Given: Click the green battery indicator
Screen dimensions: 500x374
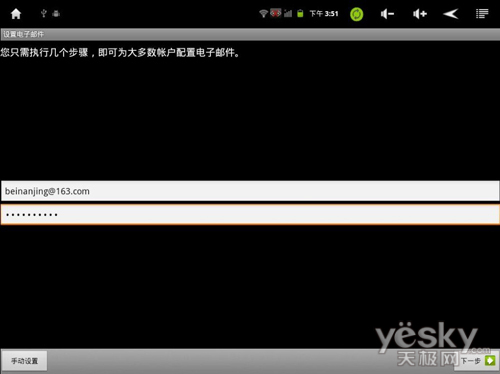Looking at the screenshot, I should [x=300, y=13].
